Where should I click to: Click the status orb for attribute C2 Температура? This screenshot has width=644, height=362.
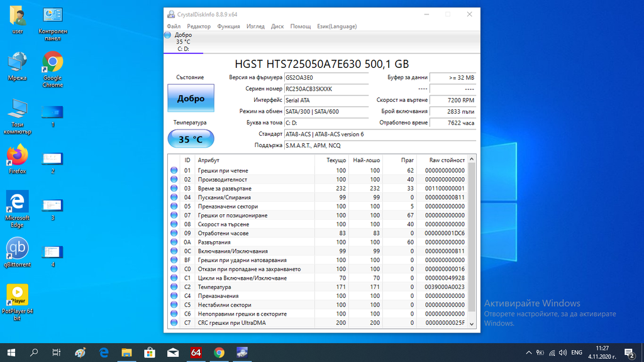click(174, 287)
